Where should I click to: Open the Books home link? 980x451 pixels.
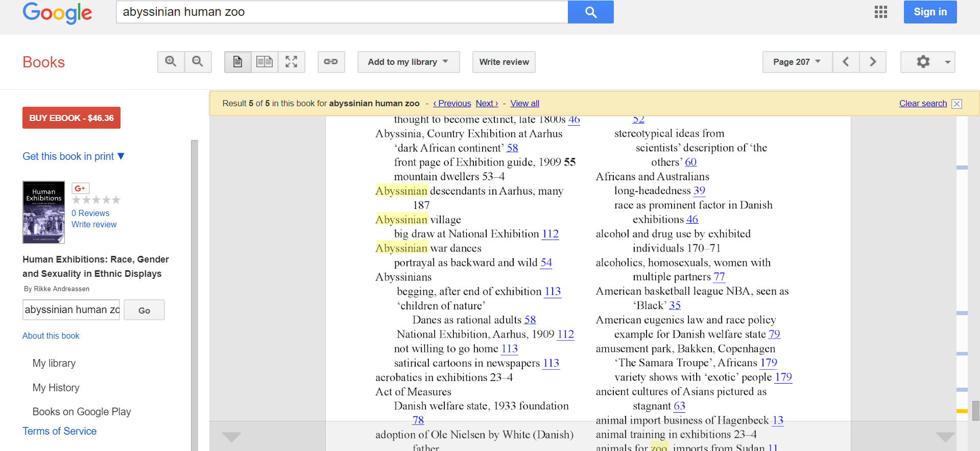pyautogui.click(x=43, y=62)
